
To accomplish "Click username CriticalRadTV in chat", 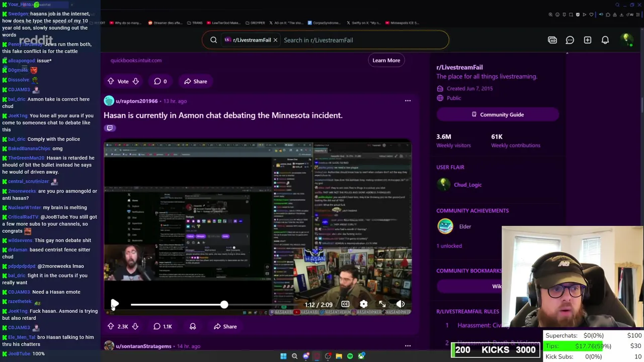I will coord(23,217).
